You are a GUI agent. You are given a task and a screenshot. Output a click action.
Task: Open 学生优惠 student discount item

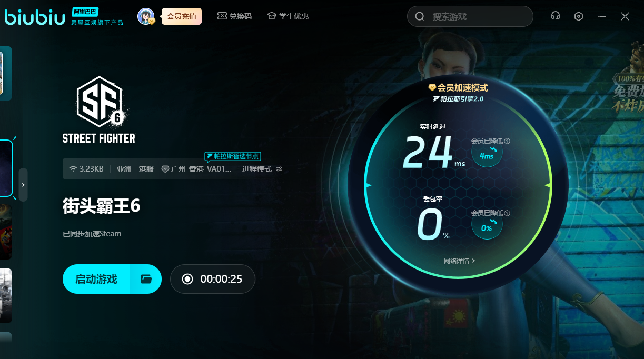(288, 16)
